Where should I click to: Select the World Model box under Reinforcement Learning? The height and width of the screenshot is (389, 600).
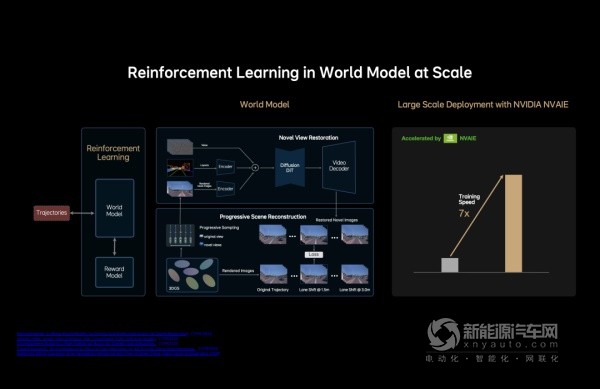click(x=114, y=208)
